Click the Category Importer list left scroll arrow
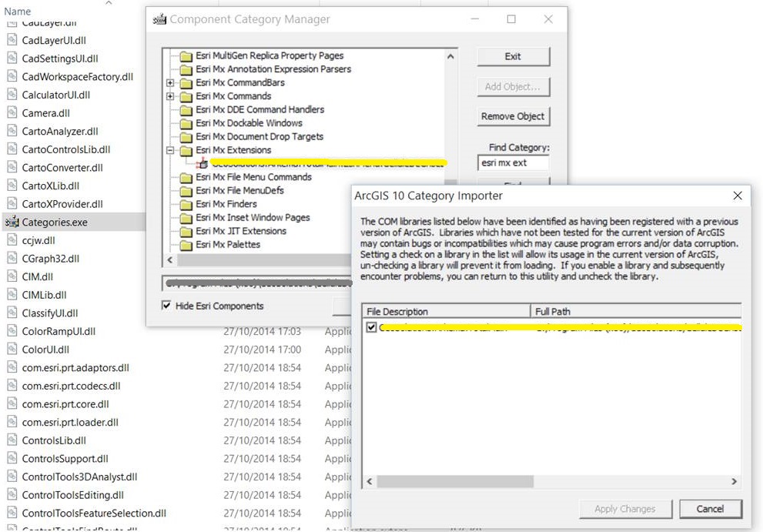 370,481
